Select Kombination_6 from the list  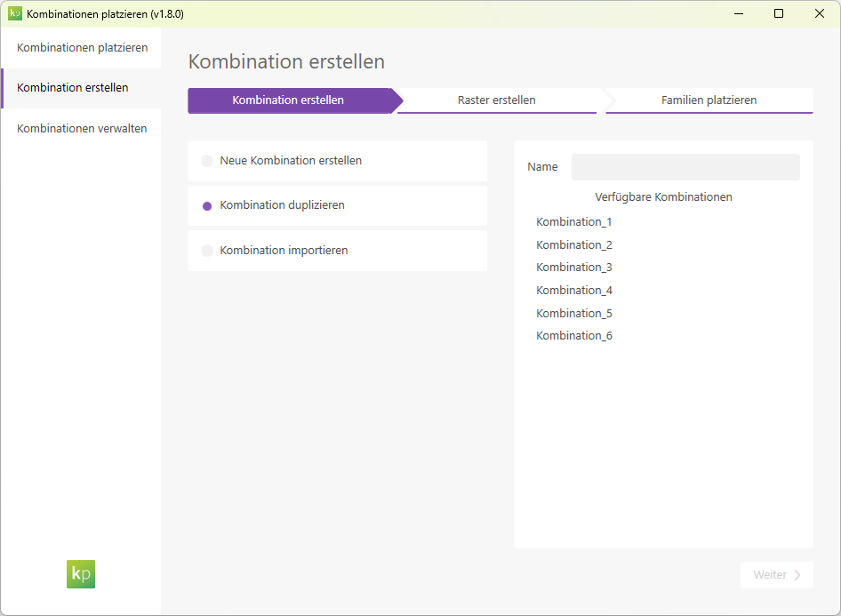coord(573,335)
